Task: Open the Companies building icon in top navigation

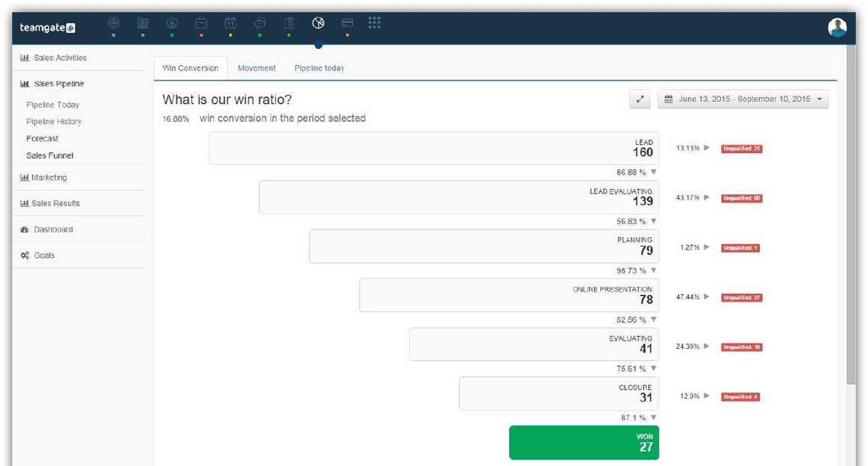Action: (143, 23)
